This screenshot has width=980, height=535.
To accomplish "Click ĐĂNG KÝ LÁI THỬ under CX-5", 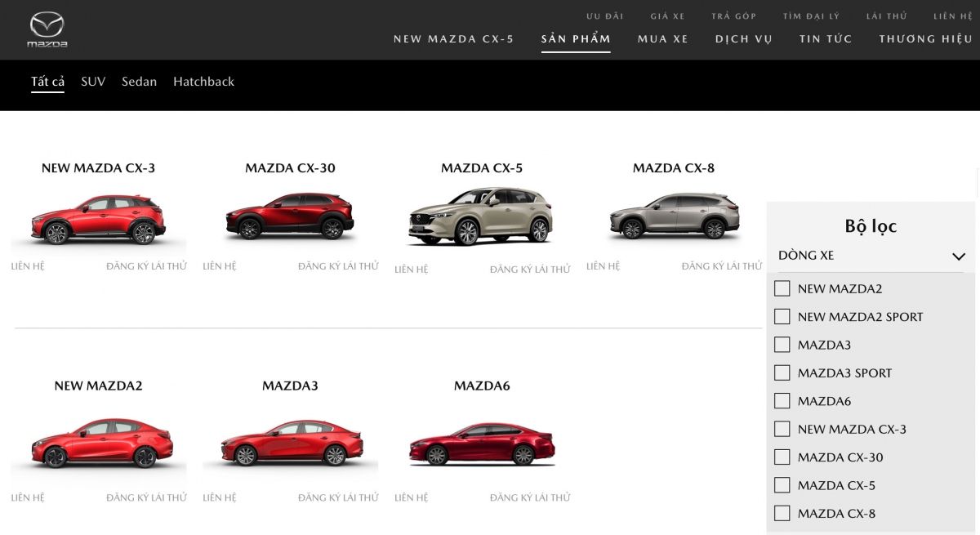I will (x=530, y=270).
